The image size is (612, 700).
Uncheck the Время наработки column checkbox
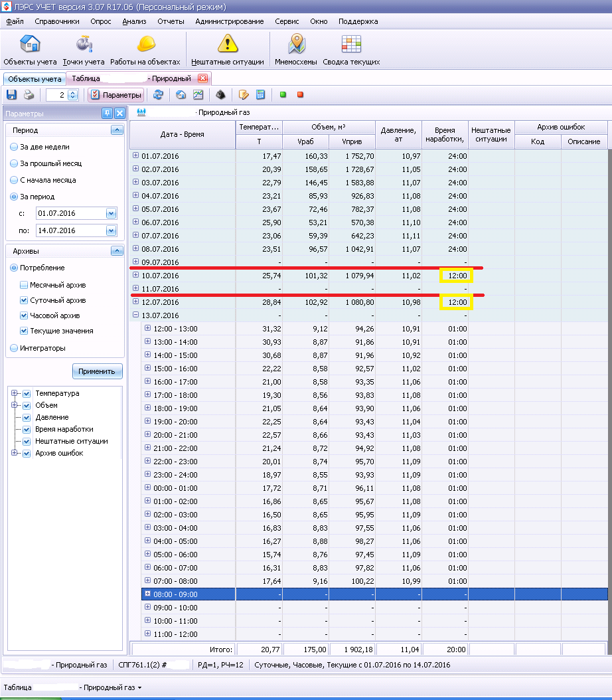pos(27,430)
